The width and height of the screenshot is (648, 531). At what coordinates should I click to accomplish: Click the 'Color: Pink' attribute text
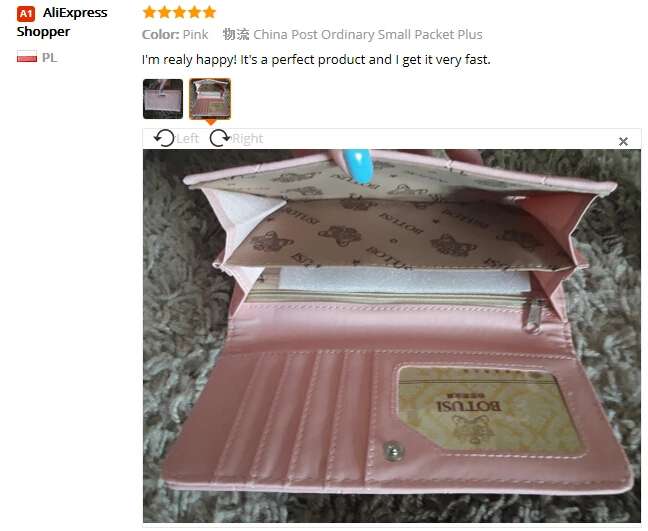click(x=175, y=34)
